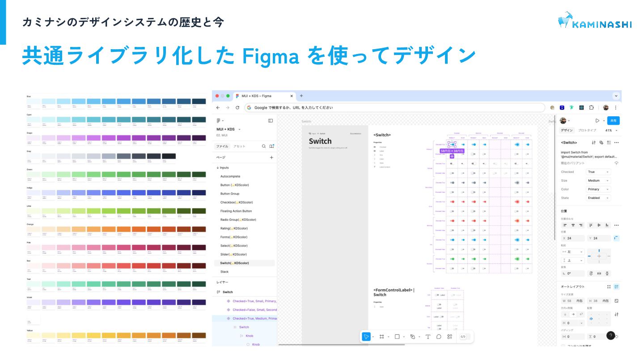Click the browser forward arrow
This screenshot has height=362, width=644.
coord(228,108)
